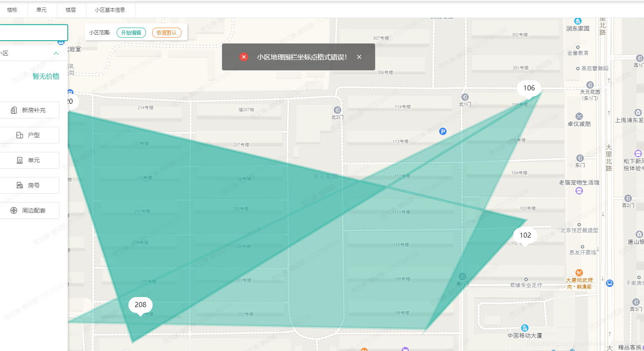Click the parking P icon on the map
This screenshot has width=644, height=351.
pos(442,131)
